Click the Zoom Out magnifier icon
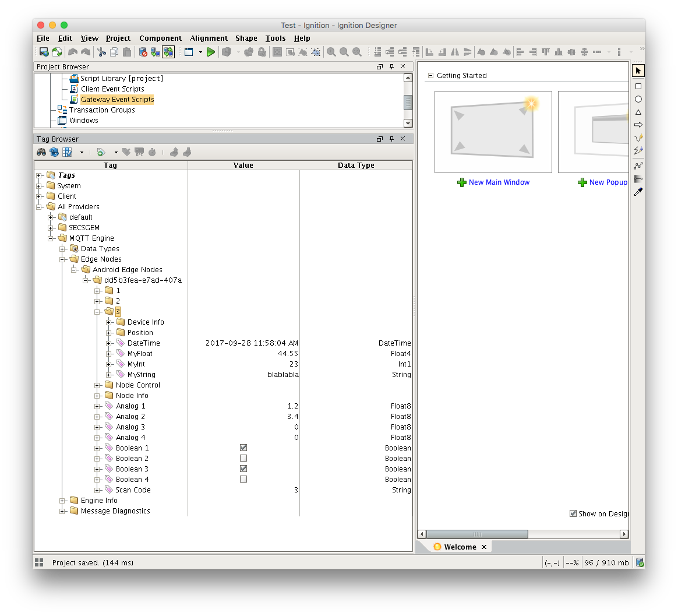The width and height of the screenshot is (678, 616). pyautogui.click(x=344, y=52)
